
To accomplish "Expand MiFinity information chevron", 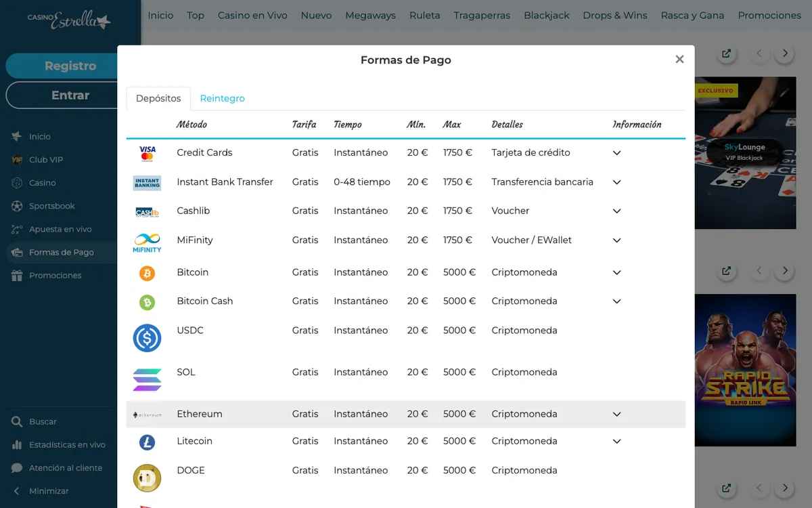I will [x=616, y=240].
